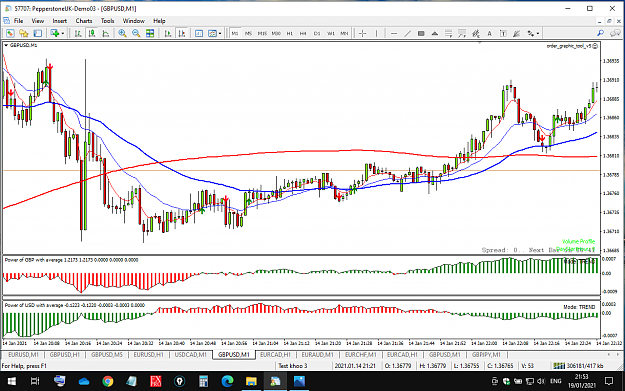Activate the M15 timeframe button
The image size is (625, 391).
(x=262, y=33)
